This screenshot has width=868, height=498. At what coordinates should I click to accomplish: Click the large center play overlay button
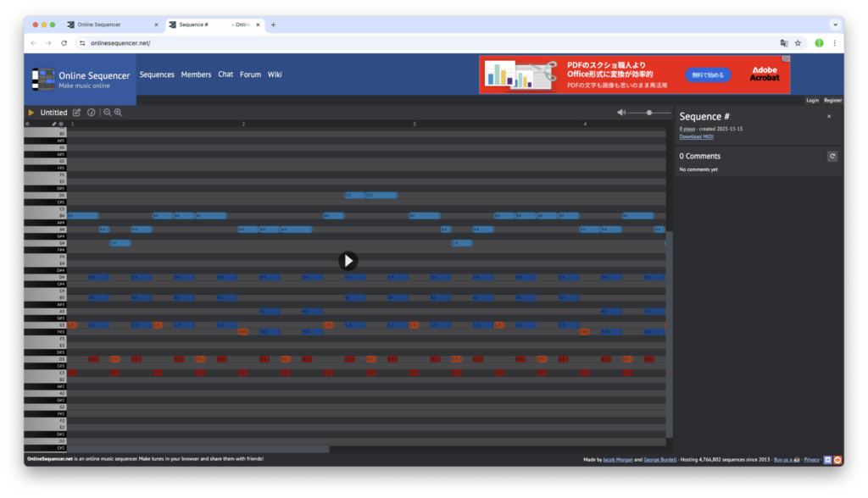click(x=348, y=261)
